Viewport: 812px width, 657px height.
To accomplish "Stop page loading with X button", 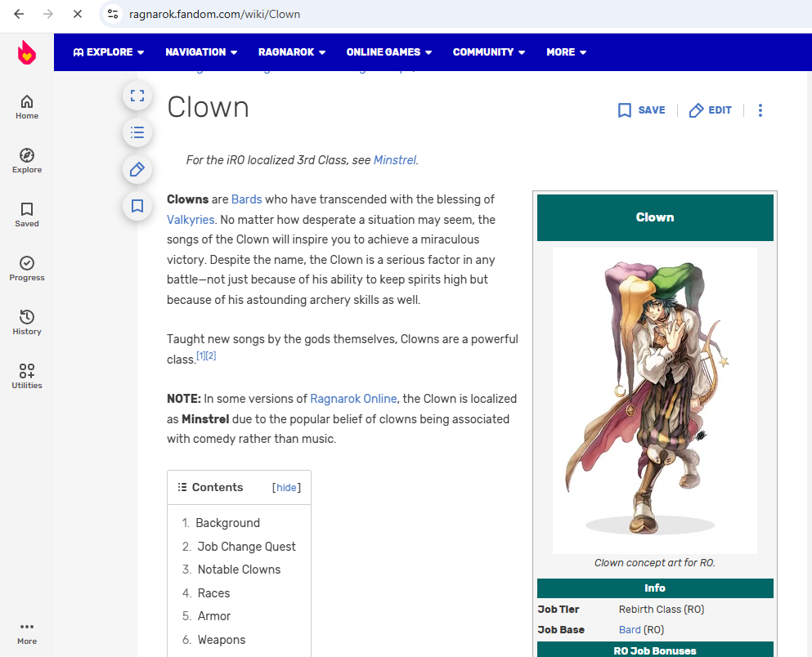I will [78, 14].
